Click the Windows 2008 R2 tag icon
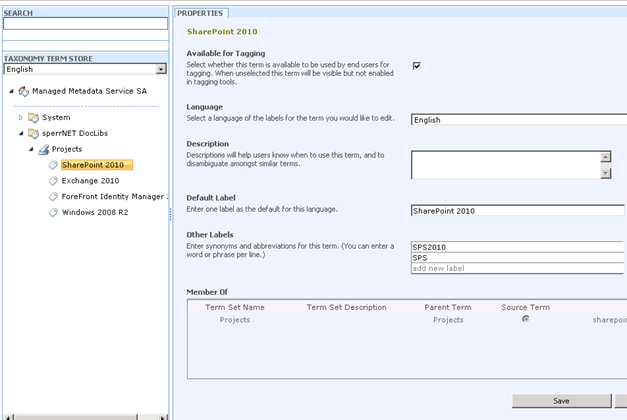The image size is (627, 420). (x=53, y=212)
